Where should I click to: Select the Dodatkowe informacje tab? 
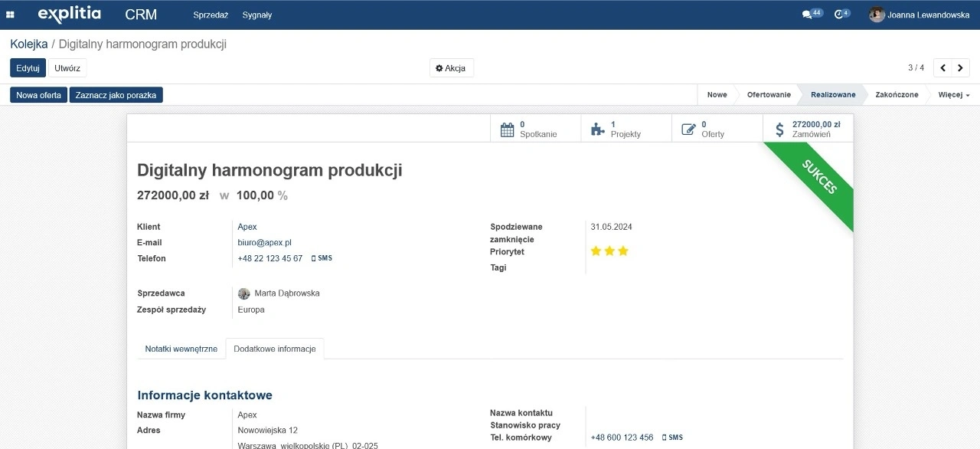coord(275,349)
